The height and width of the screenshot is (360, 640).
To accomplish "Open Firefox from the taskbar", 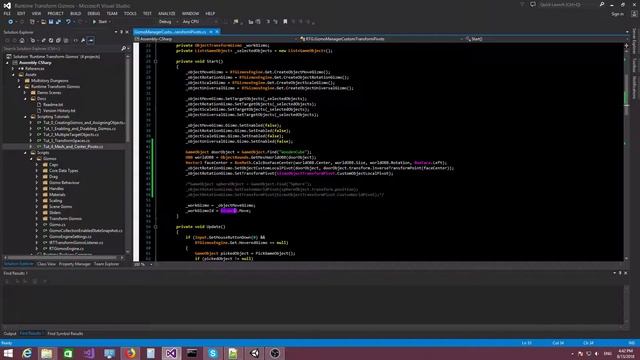I will (x=130, y=353).
